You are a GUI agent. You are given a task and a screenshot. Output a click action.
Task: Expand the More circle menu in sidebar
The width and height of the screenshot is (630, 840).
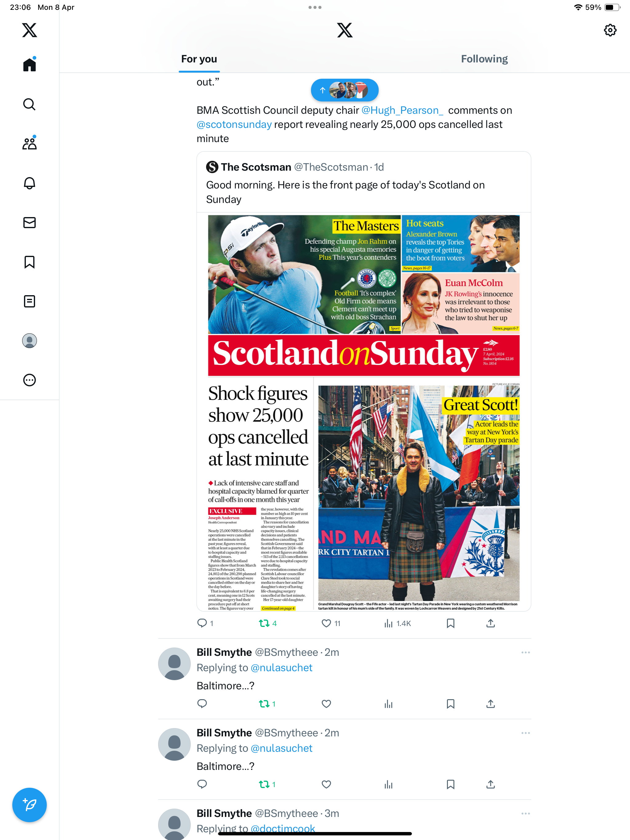[29, 380]
